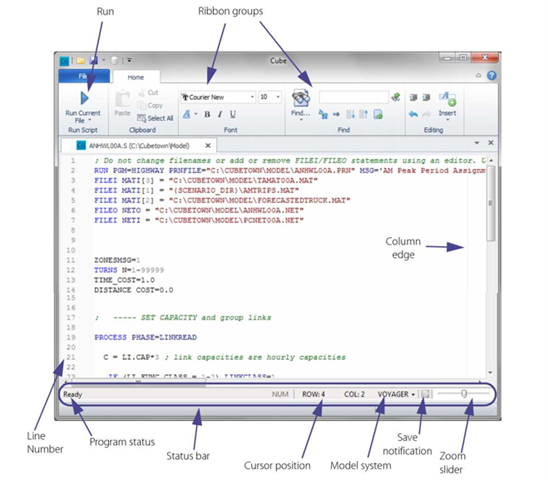Toggle italic formatting with the I icon
Screen dimensions: 548x480
click(x=220, y=114)
